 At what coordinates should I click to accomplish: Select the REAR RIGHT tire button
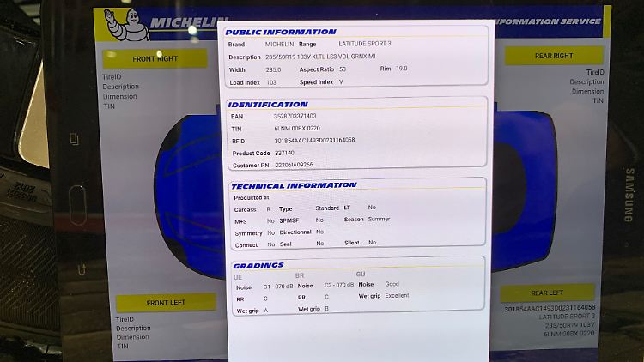554,56
